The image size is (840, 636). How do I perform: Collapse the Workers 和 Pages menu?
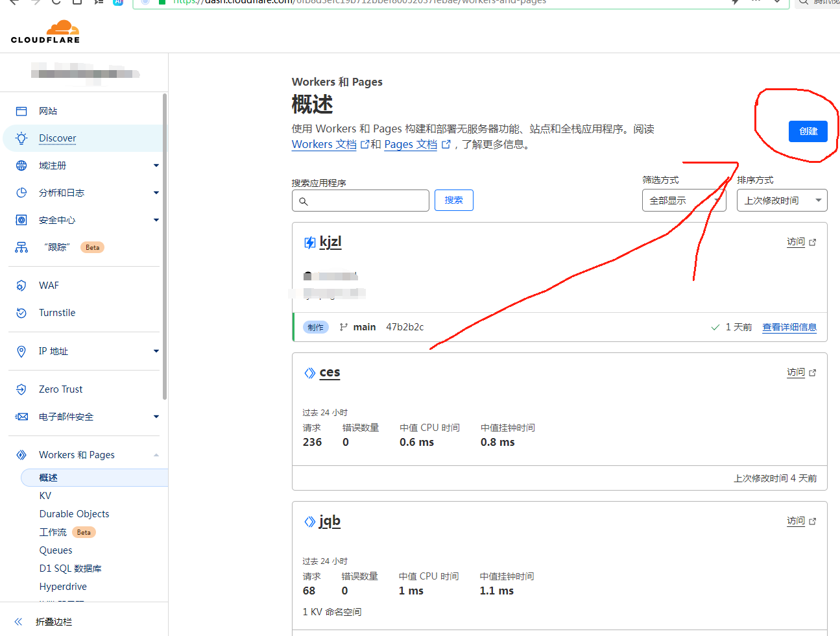(x=156, y=455)
